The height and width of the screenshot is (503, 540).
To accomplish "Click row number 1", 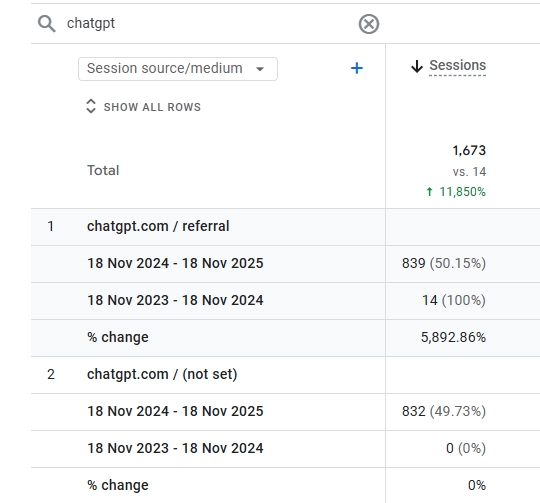I will pyautogui.click(x=50, y=226).
